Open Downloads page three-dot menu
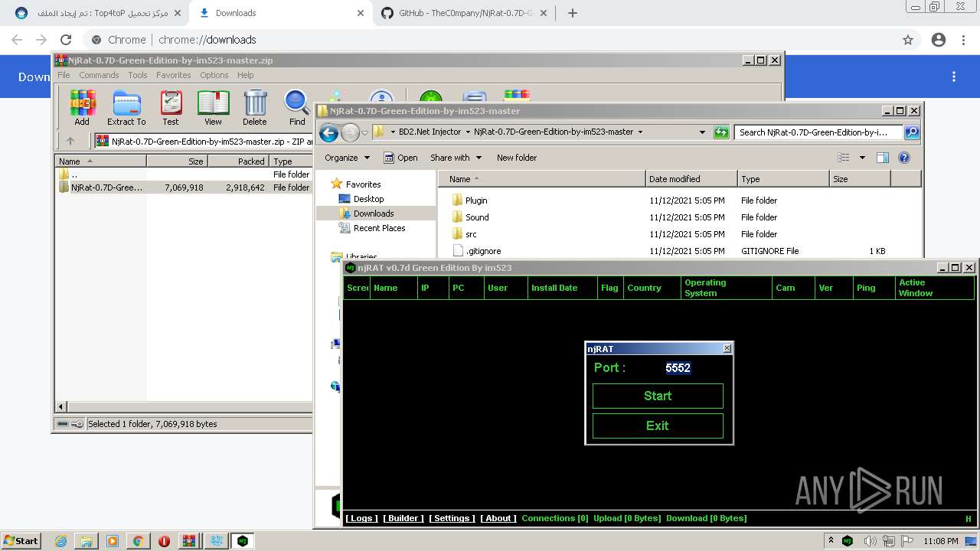Image resolution: width=980 pixels, height=551 pixels. click(954, 77)
